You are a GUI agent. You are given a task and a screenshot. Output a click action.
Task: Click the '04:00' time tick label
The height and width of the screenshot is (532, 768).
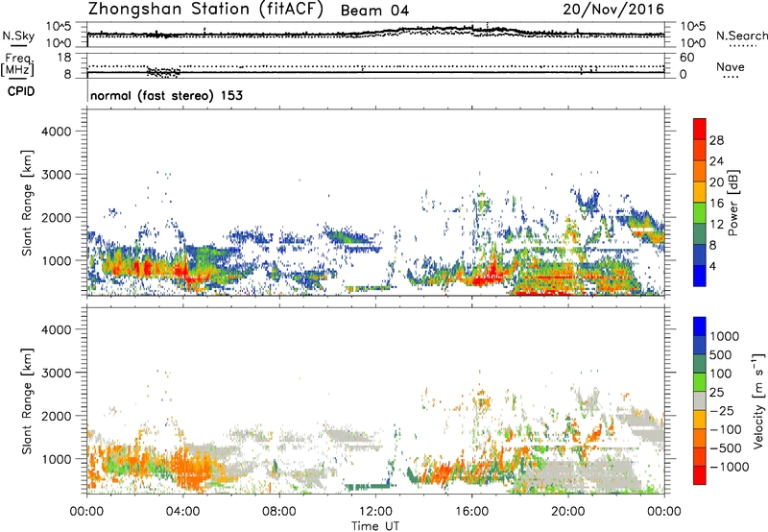[x=183, y=512]
